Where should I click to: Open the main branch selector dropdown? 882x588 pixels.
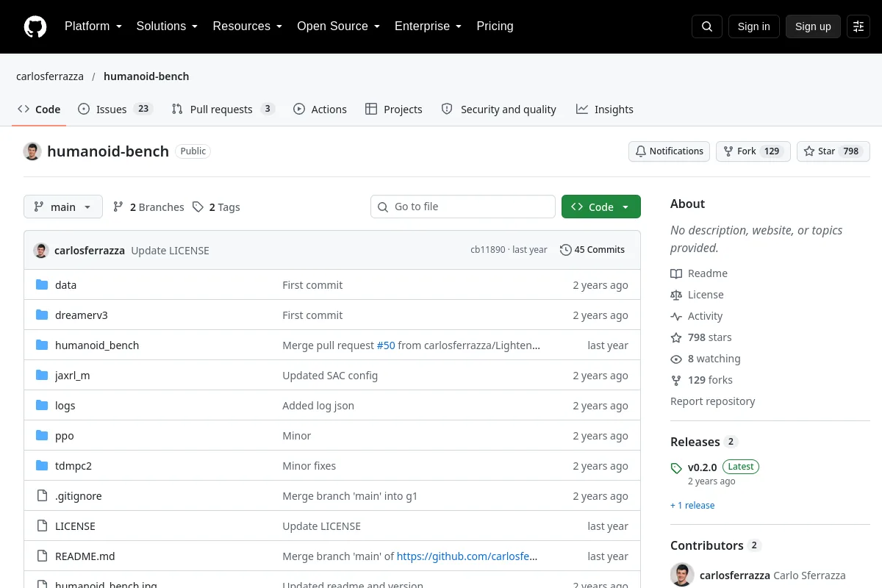tap(63, 207)
